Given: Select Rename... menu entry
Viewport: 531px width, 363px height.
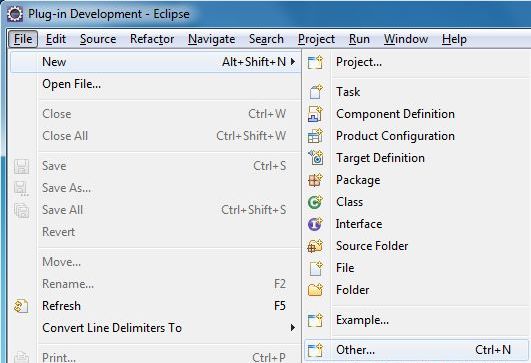Looking at the screenshot, I should (156, 284).
